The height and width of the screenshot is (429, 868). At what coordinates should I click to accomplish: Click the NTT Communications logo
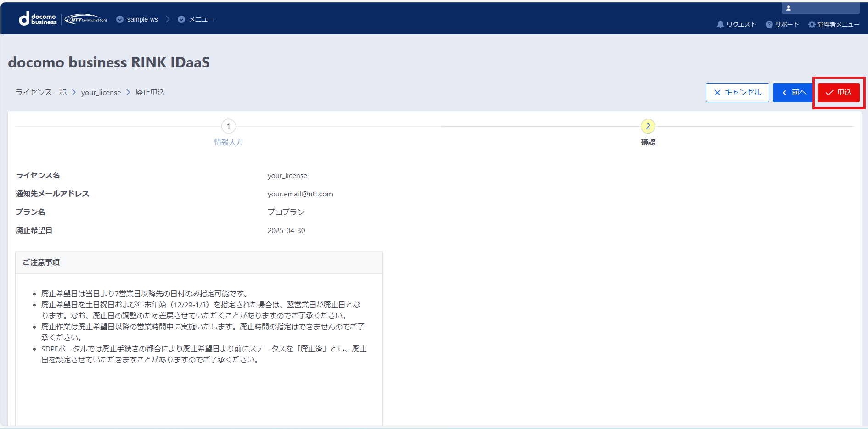pos(86,19)
